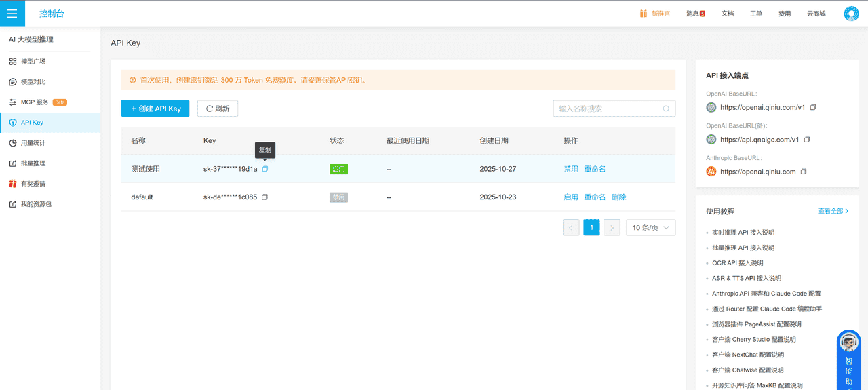Delete the default key
This screenshot has width=868, height=390.
[x=619, y=197]
